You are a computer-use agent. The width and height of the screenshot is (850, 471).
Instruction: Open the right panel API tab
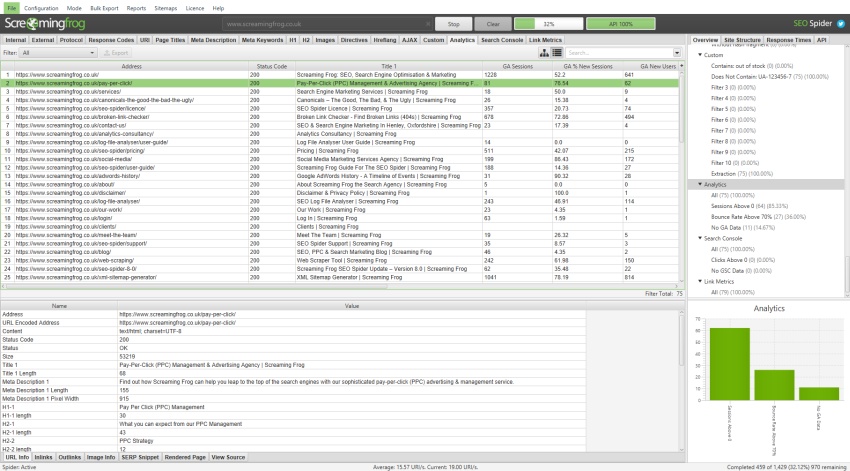pyautogui.click(x=822, y=40)
